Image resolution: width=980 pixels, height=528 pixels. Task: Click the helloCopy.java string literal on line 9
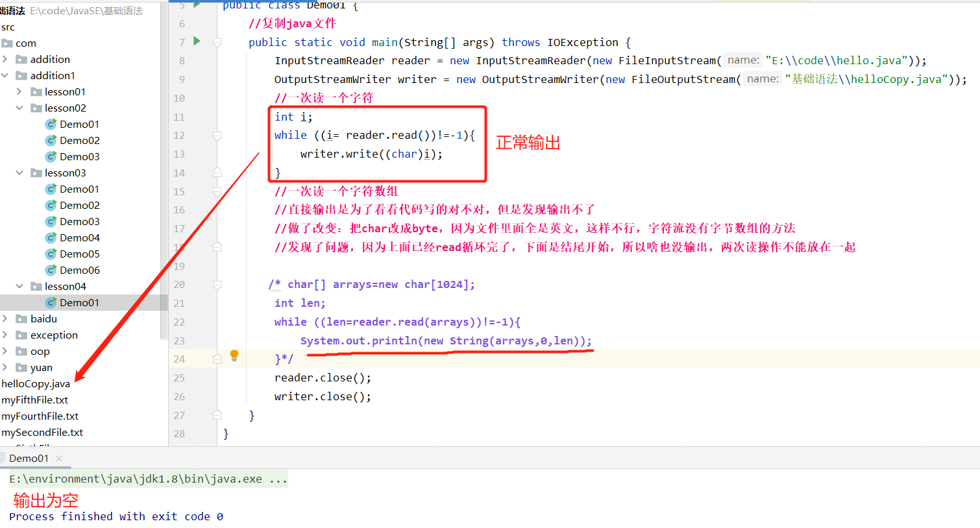click(867, 79)
